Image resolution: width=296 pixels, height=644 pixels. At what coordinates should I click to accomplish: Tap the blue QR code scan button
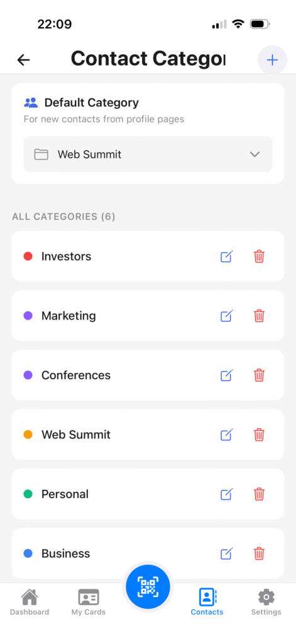pos(148,587)
